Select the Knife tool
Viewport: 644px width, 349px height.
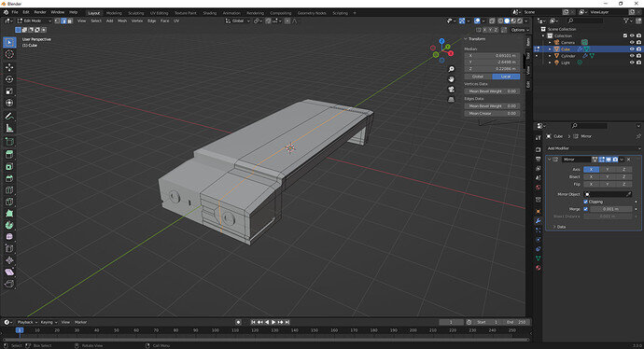[9, 202]
